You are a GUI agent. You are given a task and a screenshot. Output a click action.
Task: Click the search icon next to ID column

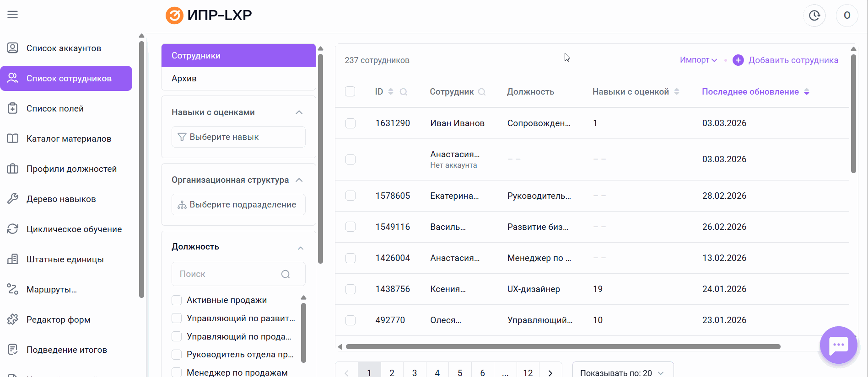click(x=404, y=92)
